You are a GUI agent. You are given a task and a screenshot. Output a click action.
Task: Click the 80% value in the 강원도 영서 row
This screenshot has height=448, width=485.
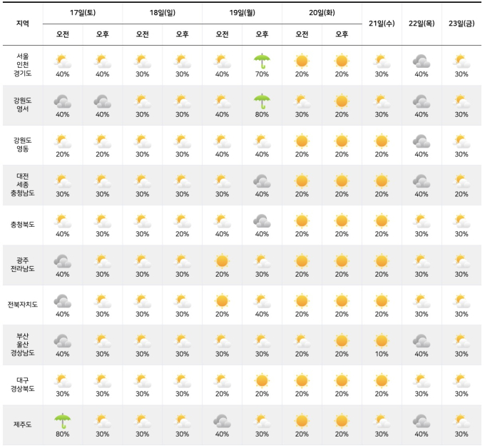coord(262,114)
